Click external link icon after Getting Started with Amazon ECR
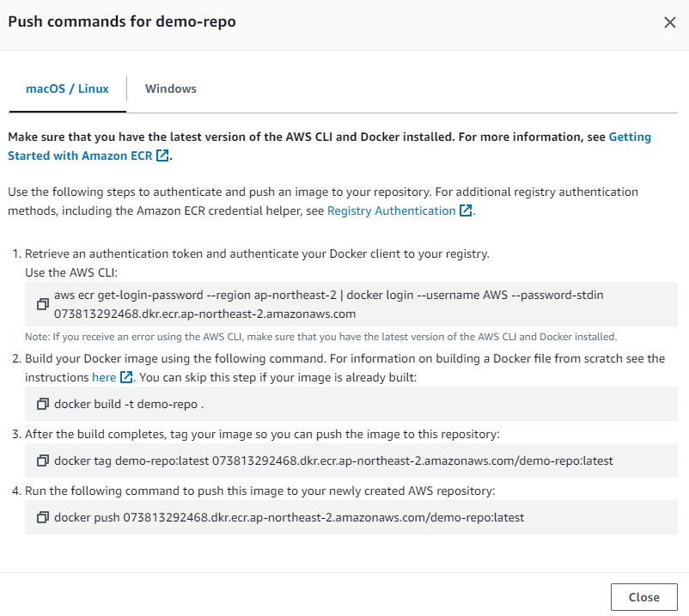689x616 pixels. (x=162, y=156)
